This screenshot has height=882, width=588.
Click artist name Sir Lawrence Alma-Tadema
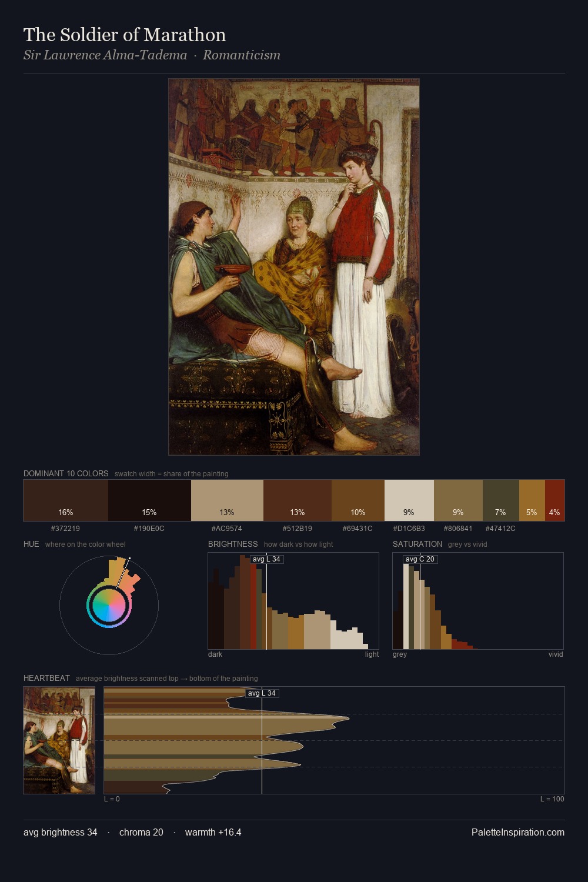tap(105, 55)
